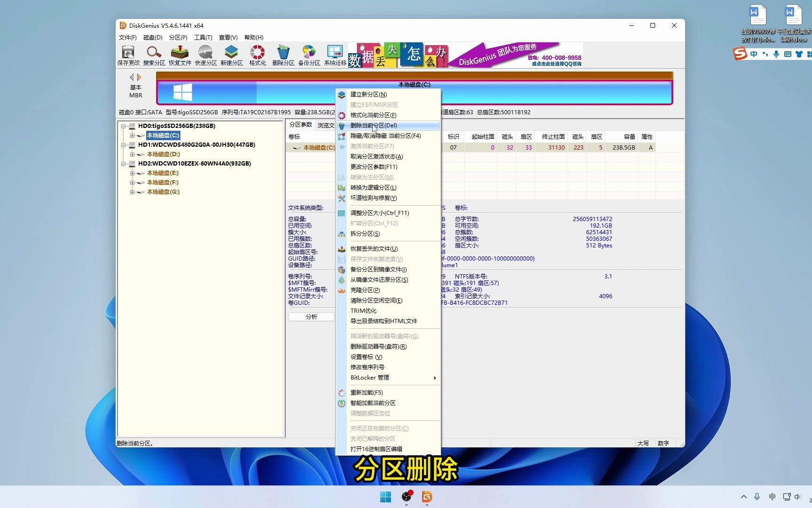Click the Recover Files (恢复文件) toolbar icon
This screenshot has height=508, width=812.
[180, 55]
